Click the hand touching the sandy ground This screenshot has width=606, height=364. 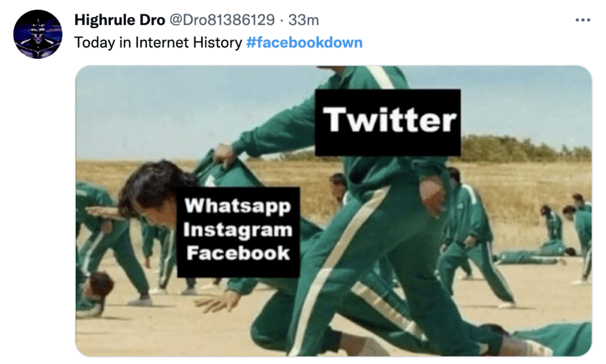pos(213,301)
